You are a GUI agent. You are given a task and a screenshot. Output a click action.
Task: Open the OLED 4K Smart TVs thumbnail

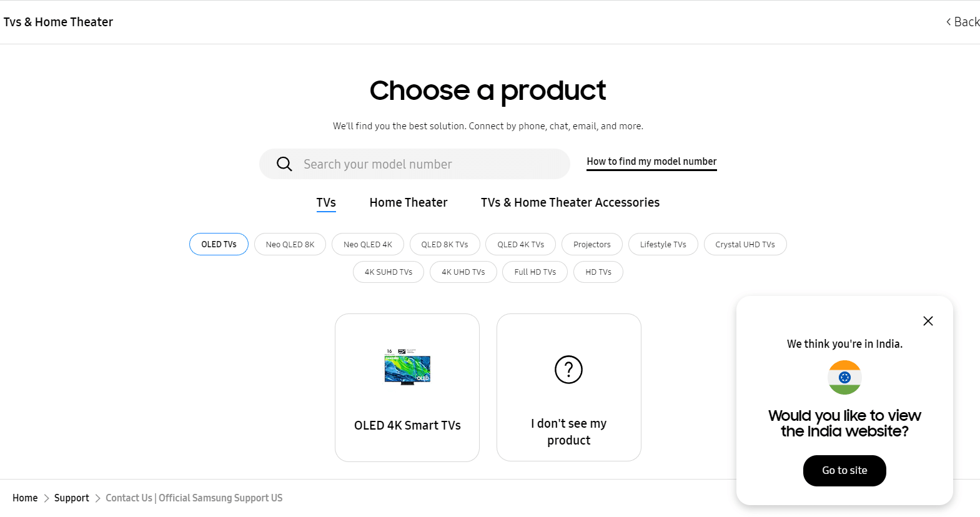(x=407, y=367)
